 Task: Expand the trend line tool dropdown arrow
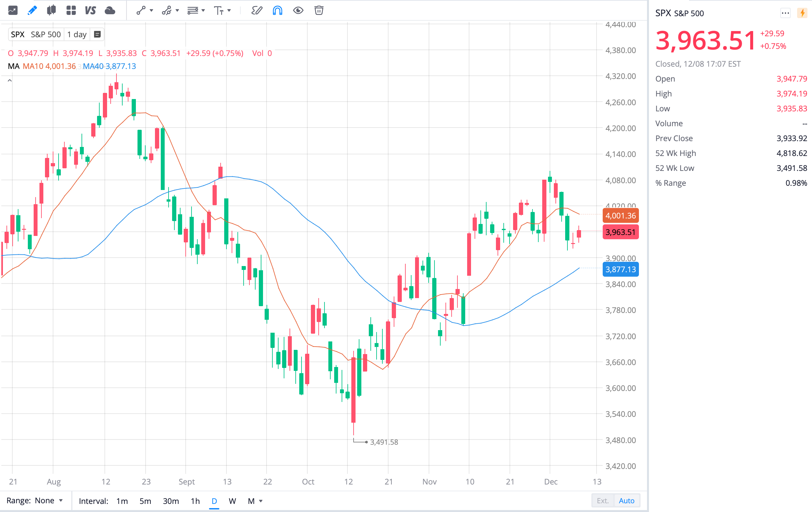point(151,10)
